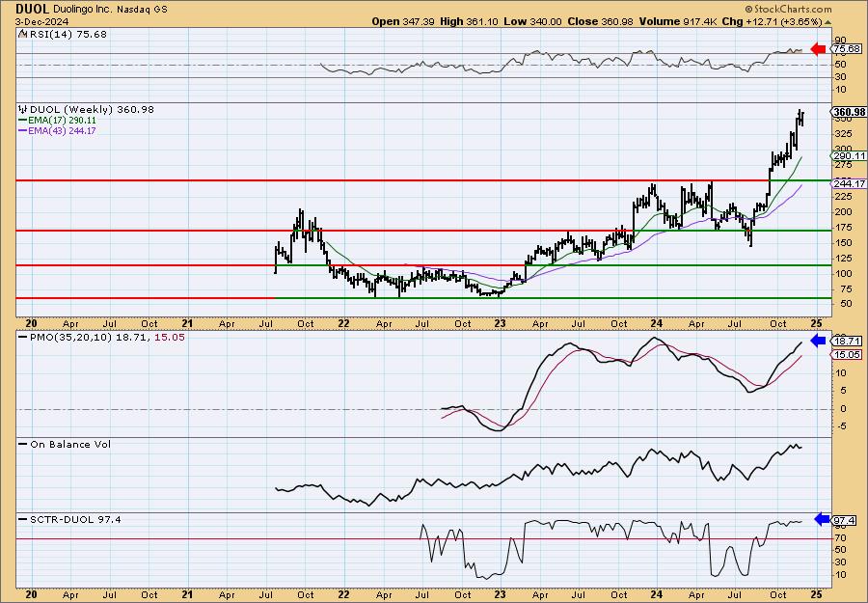Click the SCTR-DUOL 97.4 panel label
This screenshot has width=868, height=603.
[x=75, y=519]
